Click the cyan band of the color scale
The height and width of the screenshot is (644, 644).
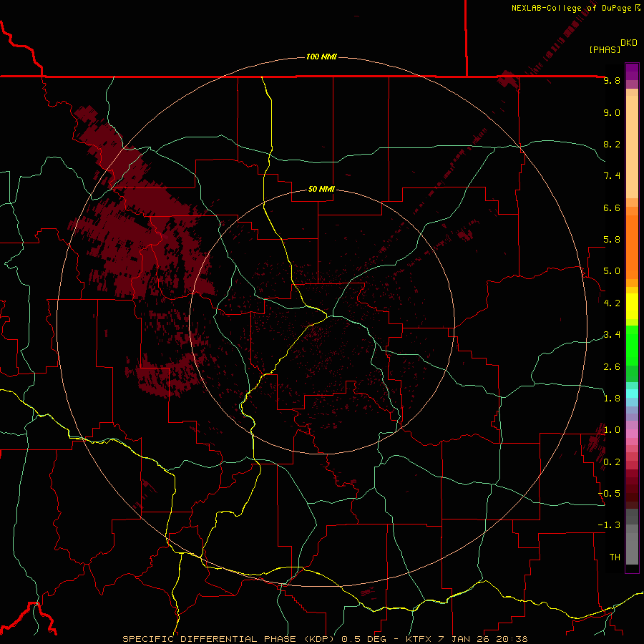pos(632,394)
